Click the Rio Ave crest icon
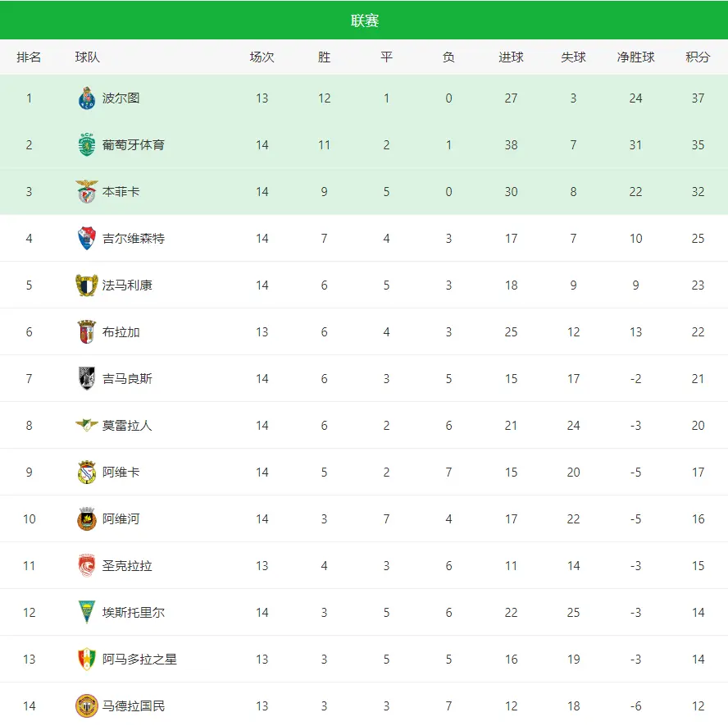The image size is (728, 726). pos(87,519)
